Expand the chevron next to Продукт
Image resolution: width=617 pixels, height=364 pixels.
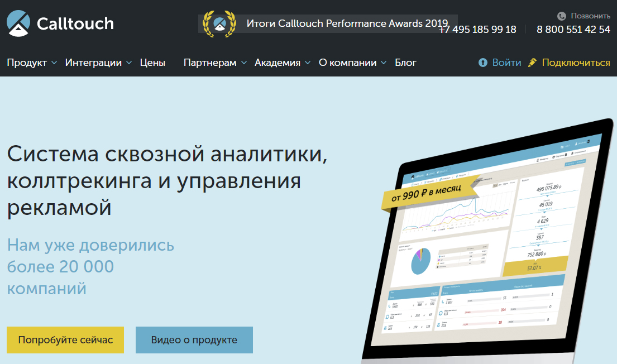(x=54, y=63)
